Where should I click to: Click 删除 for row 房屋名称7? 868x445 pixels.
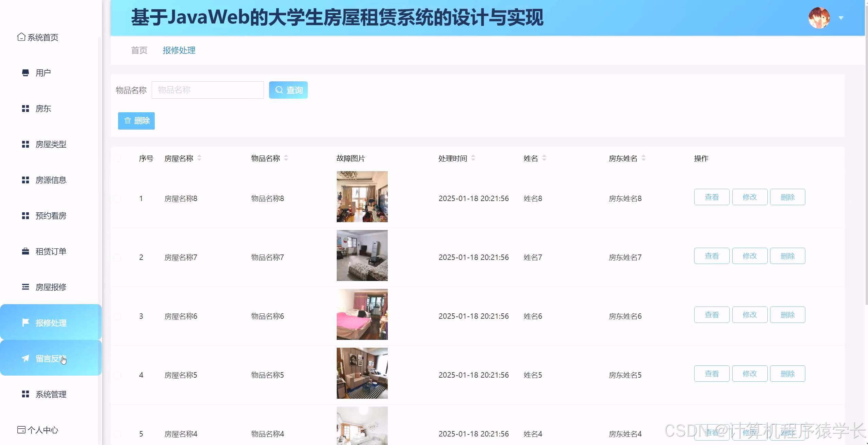(787, 256)
